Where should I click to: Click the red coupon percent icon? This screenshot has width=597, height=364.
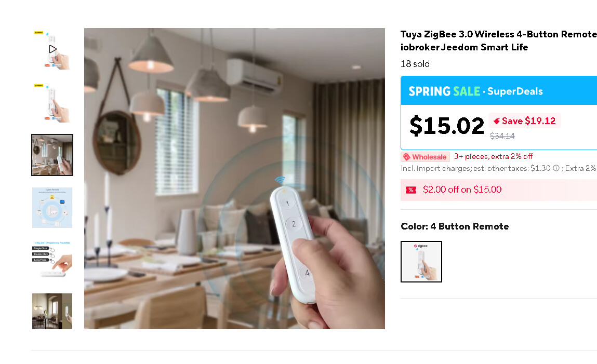click(x=411, y=190)
